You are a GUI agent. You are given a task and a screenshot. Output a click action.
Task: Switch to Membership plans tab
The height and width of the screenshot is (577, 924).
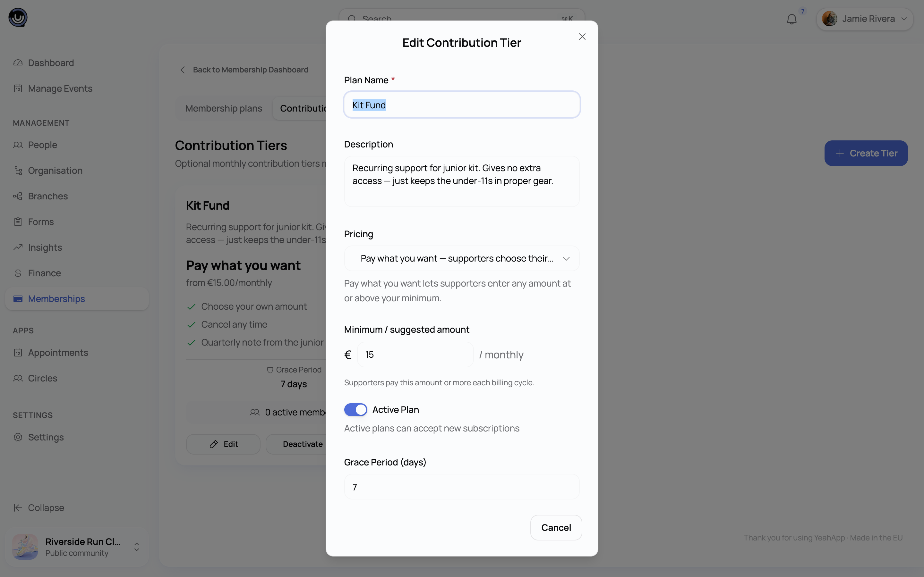(223, 108)
